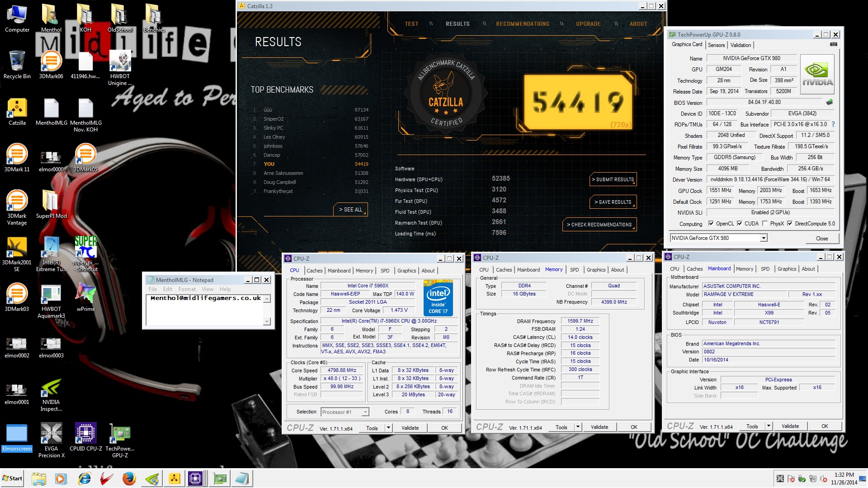Screen dimensions: 868x488
Task: Open the 3DMark Vantage desktop shortcut
Action: (x=17, y=207)
